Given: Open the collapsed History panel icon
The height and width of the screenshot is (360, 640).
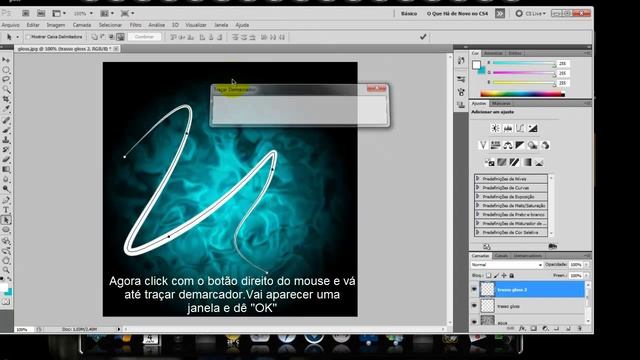Looking at the screenshot, I should click(x=461, y=61).
